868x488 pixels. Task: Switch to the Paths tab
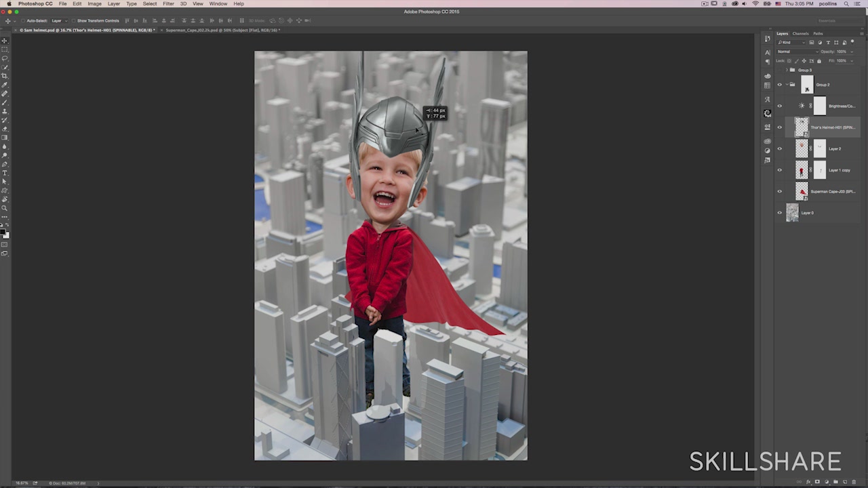818,33
